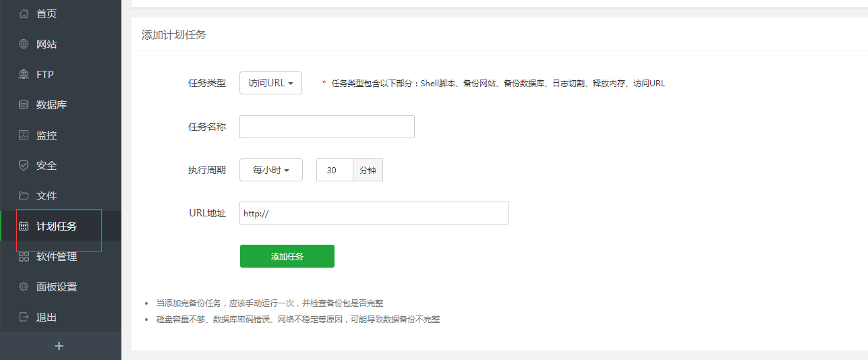Click the 任务类型包含以下部分 hint text

[x=498, y=84]
